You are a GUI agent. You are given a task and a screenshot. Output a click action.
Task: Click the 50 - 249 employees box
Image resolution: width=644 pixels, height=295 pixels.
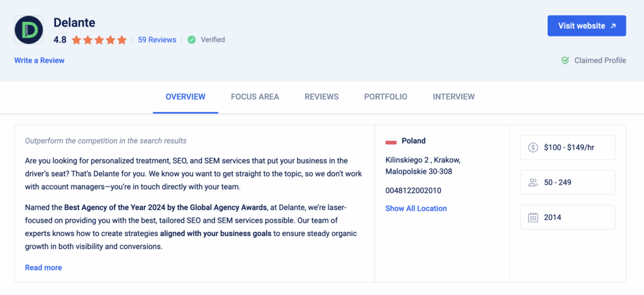point(568,182)
